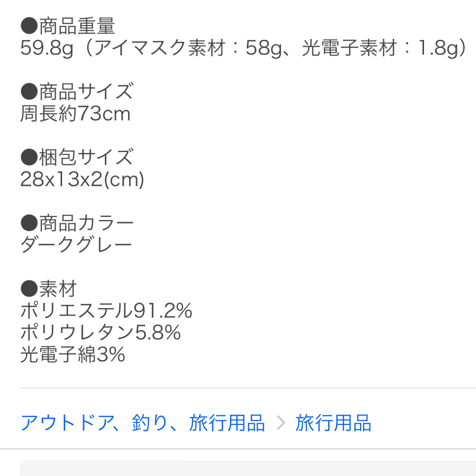
Task: Select the ポリウレタン5.8% material line
Action: pos(100,332)
